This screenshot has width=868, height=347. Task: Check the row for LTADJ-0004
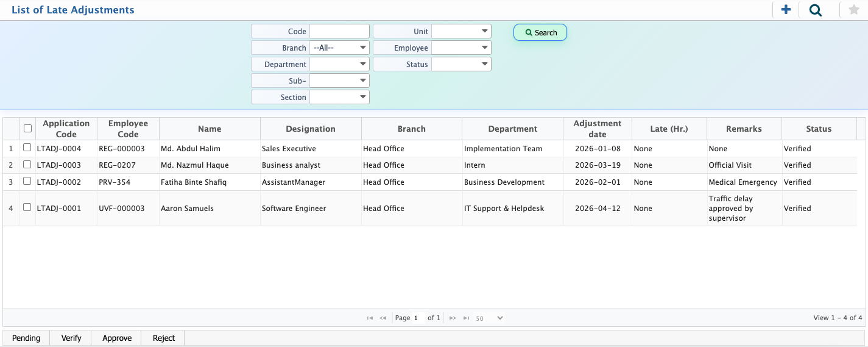point(27,148)
